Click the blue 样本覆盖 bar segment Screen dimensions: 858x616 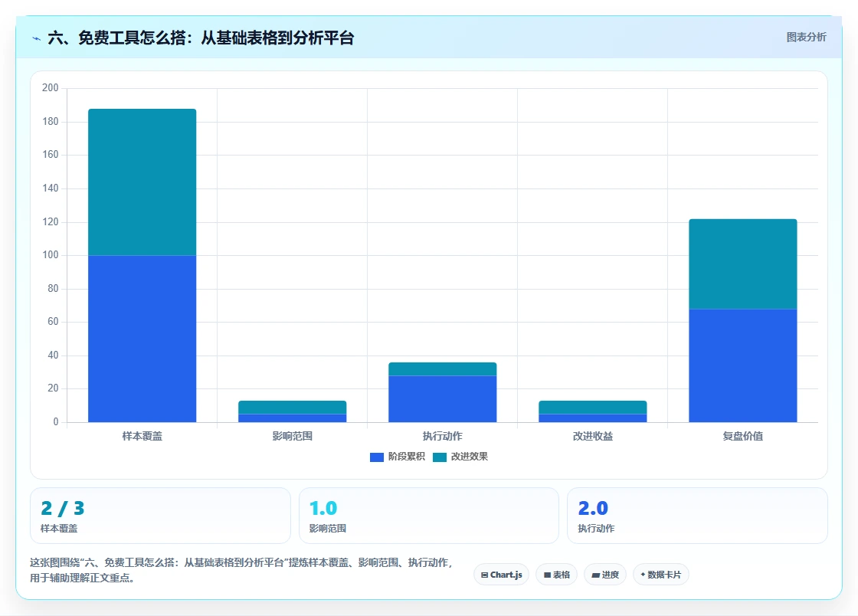[142, 339]
